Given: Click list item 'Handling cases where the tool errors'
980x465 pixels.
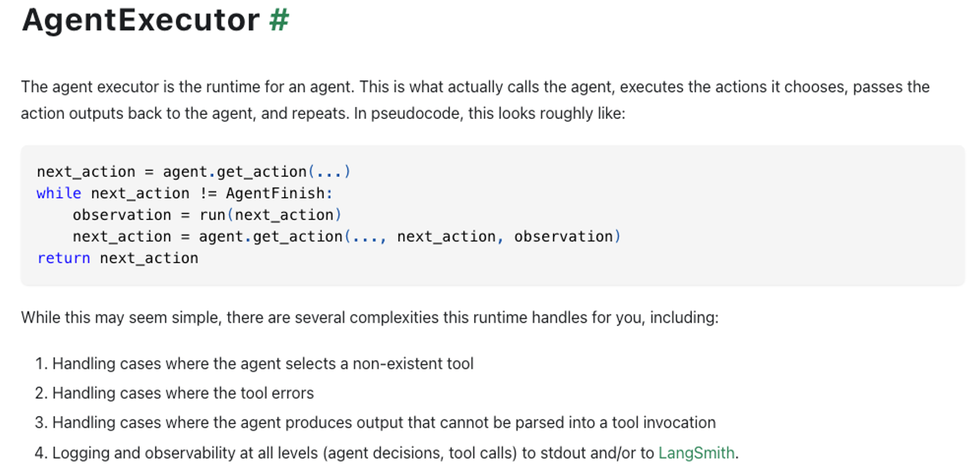Looking at the screenshot, I should point(174,394).
